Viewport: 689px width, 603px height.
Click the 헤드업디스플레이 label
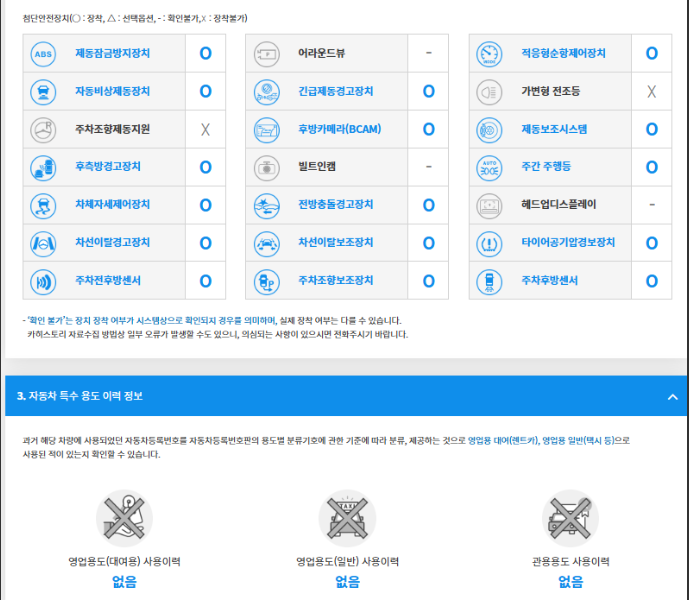[x=558, y=204]
